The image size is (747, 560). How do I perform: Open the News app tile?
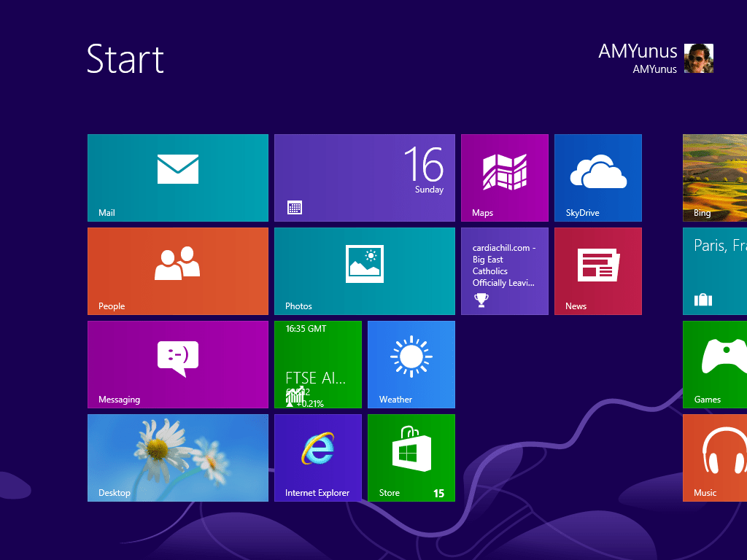coord(597,271)
